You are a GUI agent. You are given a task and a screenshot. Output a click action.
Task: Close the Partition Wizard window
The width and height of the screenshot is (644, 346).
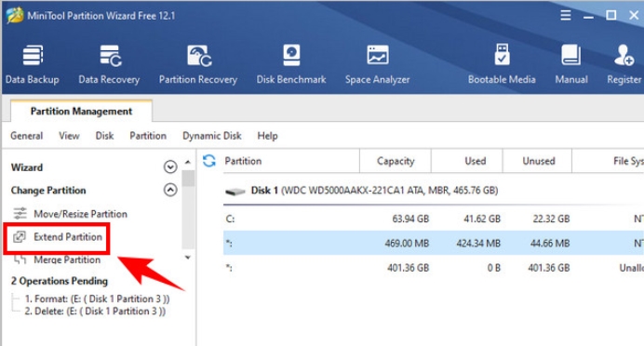[x=634, y=16]
